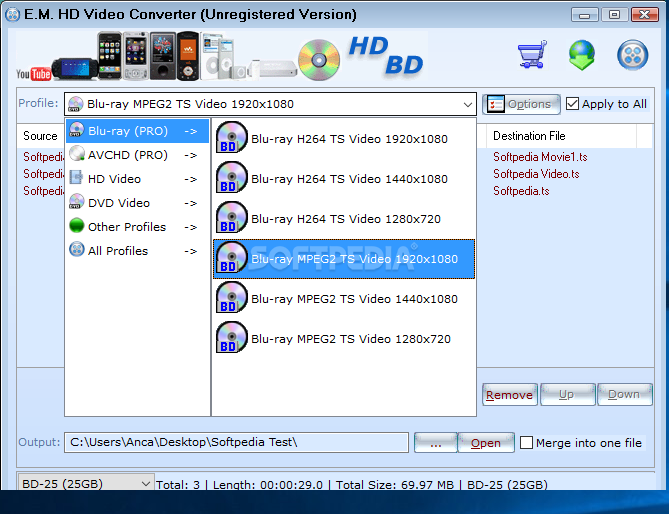
Task: Click the Options icon button
Action: (x=521, y=104)
